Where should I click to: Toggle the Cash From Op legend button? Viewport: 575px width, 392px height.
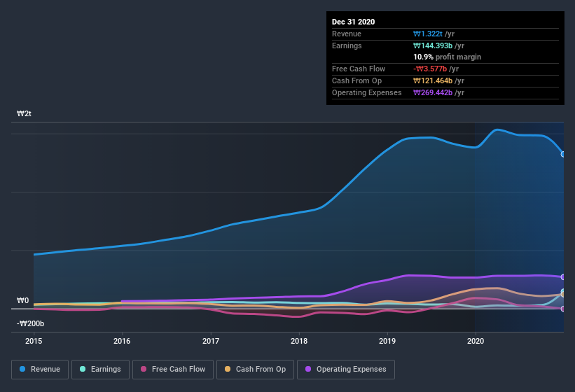pyautogui.click(x=255, y=370)
